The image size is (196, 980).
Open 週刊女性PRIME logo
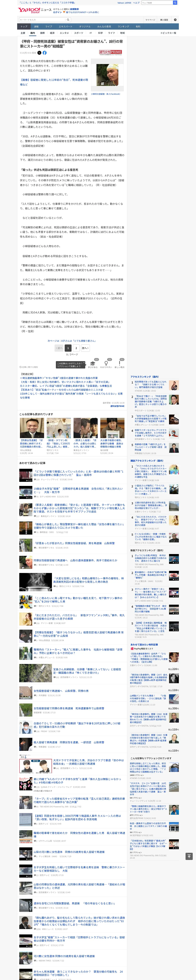tap(110, 52)
